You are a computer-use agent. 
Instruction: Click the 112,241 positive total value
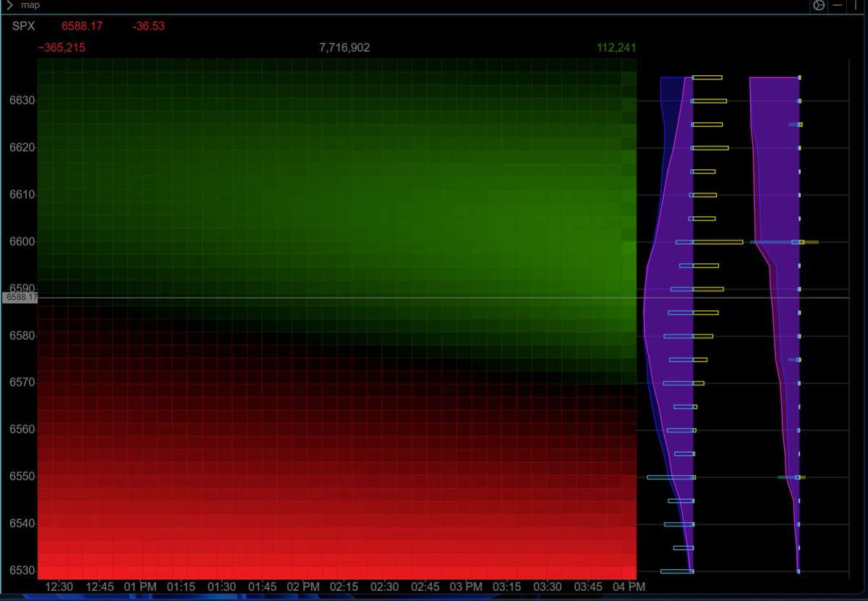(616, 48)
